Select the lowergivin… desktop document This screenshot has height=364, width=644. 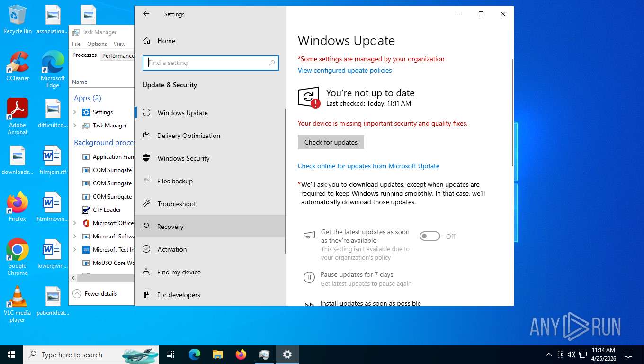[x=53, y=254]
